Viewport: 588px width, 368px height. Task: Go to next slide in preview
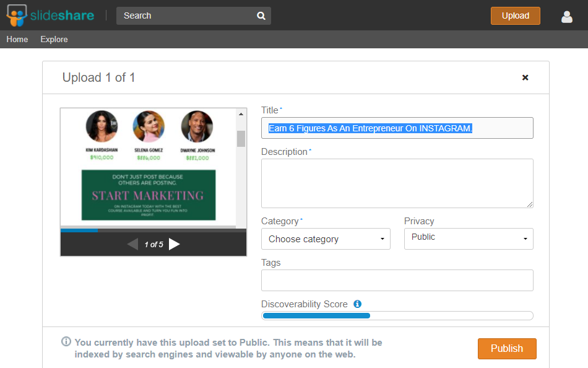click(174, 244)
